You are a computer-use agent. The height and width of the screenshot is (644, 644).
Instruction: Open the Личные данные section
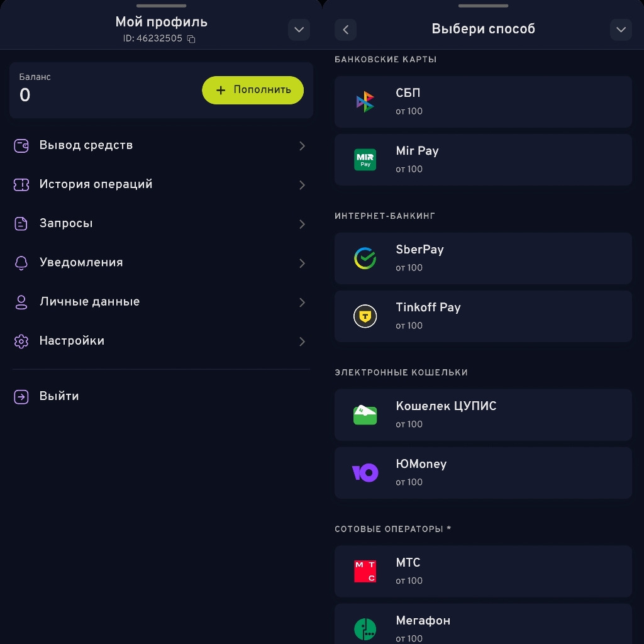coord(89,302)
